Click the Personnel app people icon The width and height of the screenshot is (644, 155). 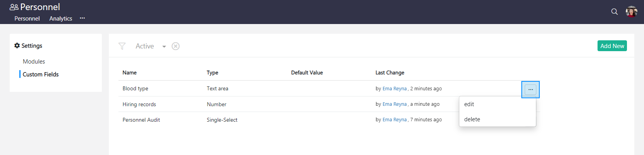coord(14,7)
